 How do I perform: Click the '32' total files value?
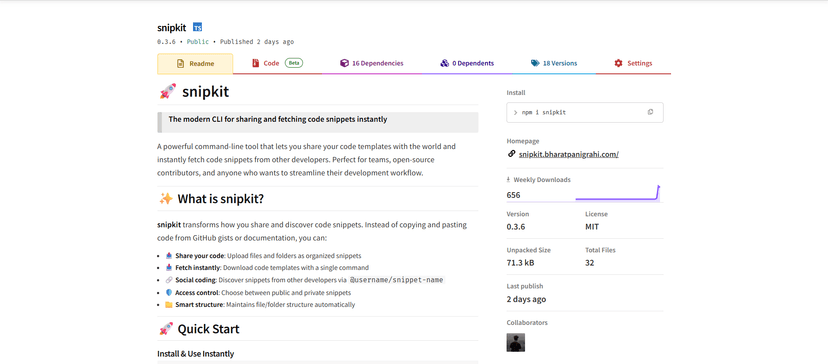coord(589,263)
